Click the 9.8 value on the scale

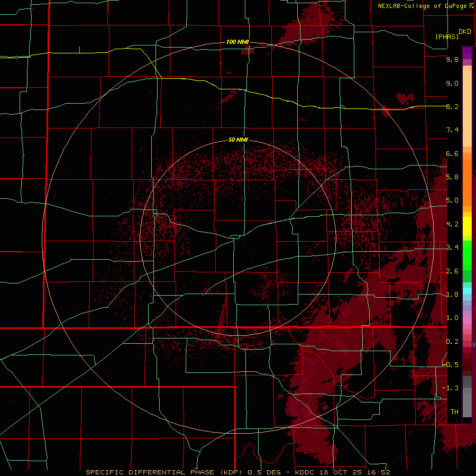pos(452,59)
